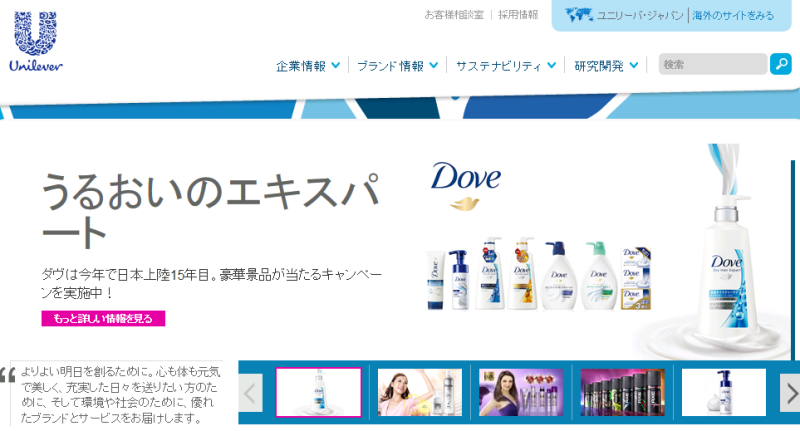Click the Dove product lineup image

pos(539,273)
